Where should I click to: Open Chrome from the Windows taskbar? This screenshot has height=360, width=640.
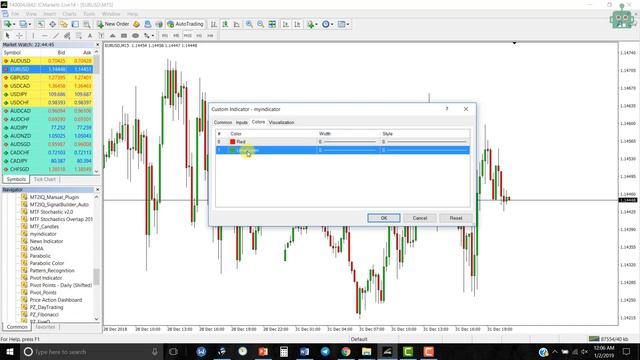[x=346, y=351]
